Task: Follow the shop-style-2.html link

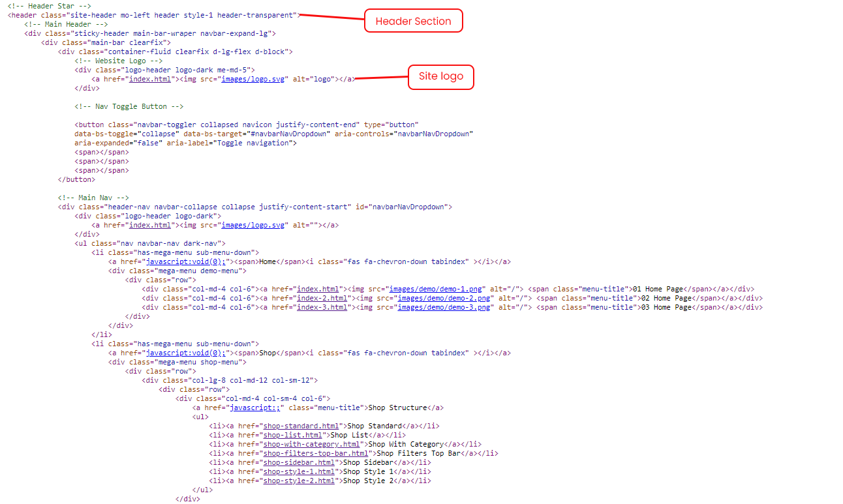Action: (299, 481)
